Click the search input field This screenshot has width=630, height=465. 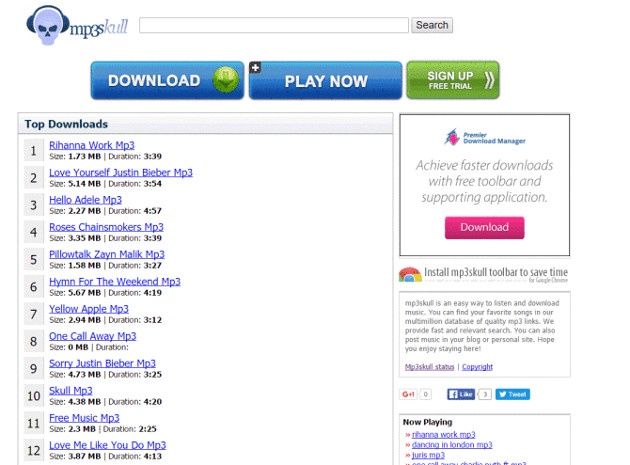click(274, 25)
